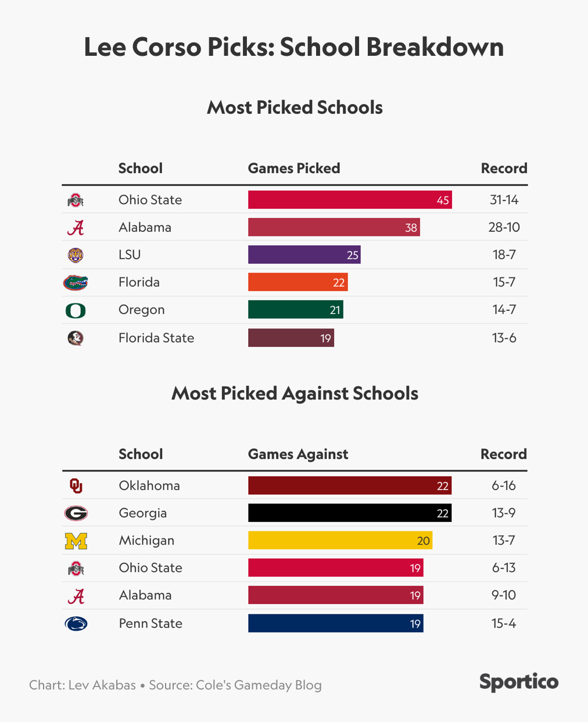Click the Games Picked column header
The width and height of the screenshot is (588, 722).
coord(294,169)
